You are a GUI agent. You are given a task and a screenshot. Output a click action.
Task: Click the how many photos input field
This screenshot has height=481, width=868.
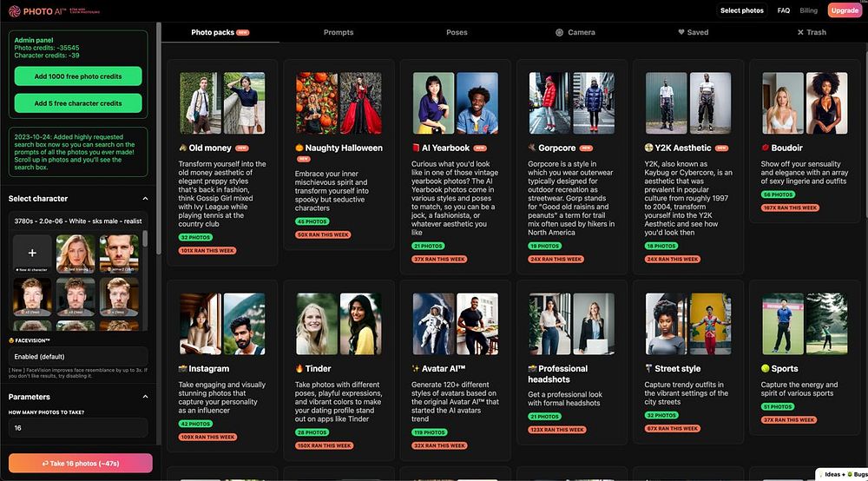(78, 428)
